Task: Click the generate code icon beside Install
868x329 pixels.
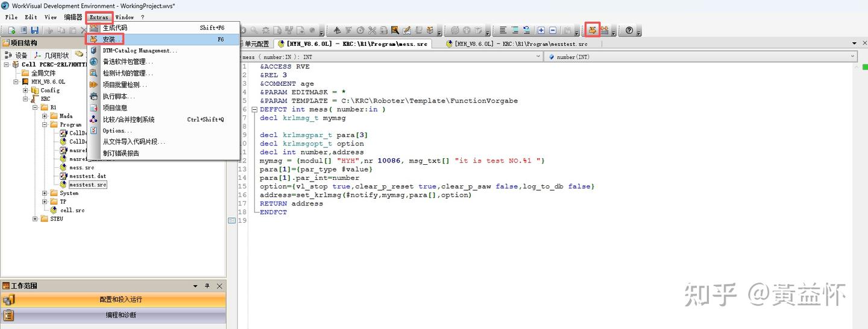Action: (x=605, y=30)
